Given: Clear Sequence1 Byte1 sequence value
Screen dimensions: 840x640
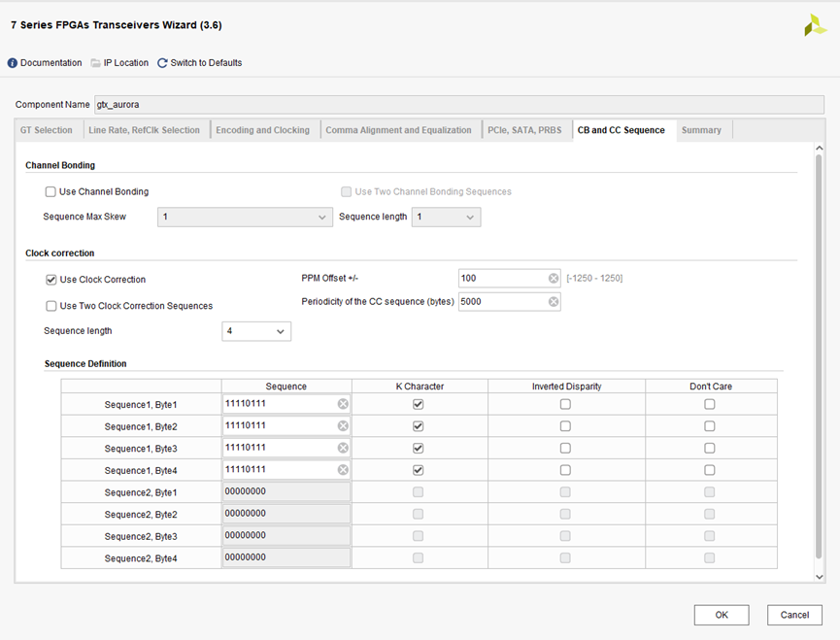Looking at the screenshot, I should (343, 404).
